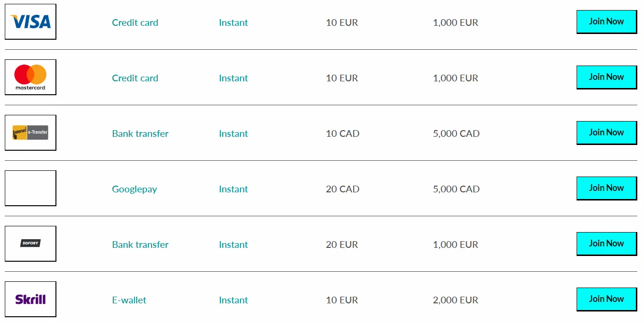
Task: Tap Join Now in the Skrill row
Action: pos(606,299)
